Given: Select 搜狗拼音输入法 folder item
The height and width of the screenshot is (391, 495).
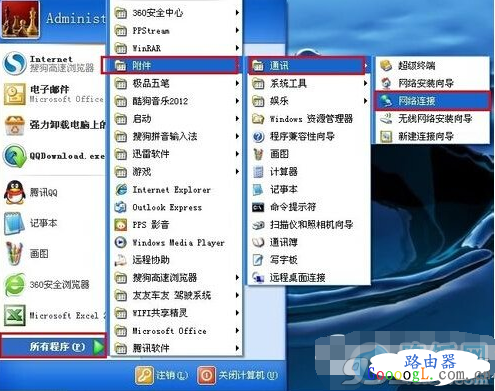Looking at the screenshot, I should tap(176, 136).
